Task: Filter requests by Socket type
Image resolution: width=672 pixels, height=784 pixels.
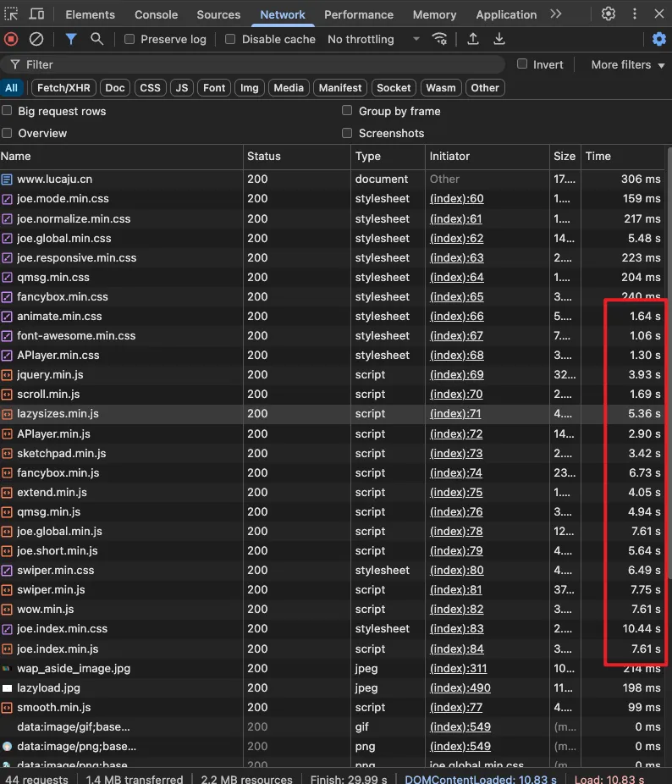Action: click(x=394, y=88)
